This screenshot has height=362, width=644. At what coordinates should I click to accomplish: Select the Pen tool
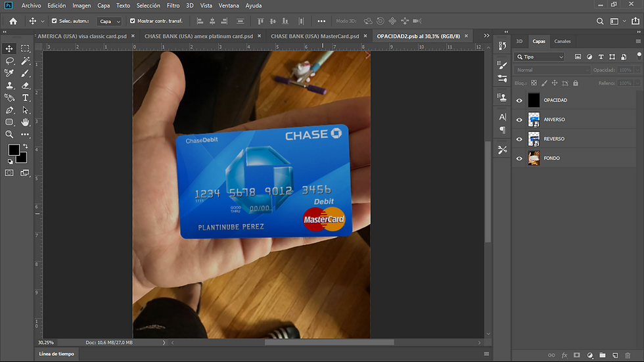pos(9,110)
